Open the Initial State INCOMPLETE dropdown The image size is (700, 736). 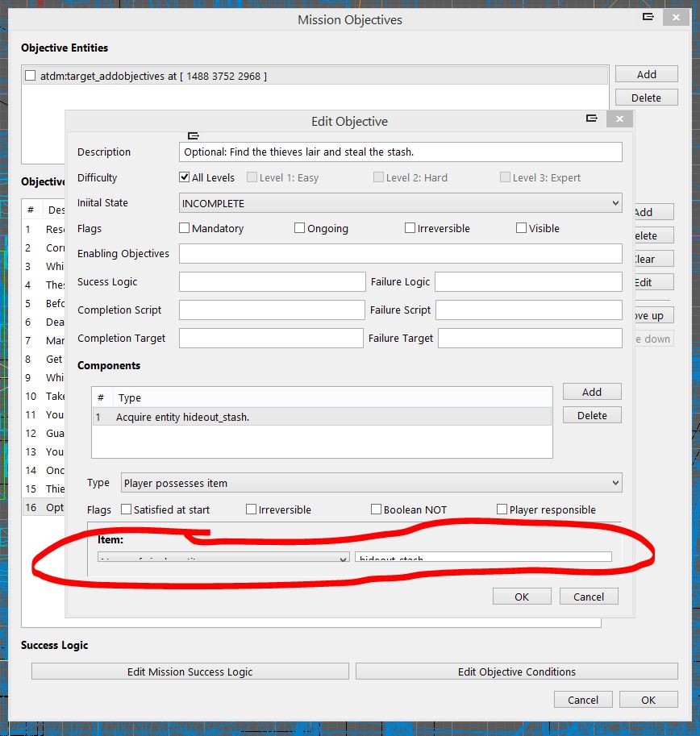[x=400, y=203]
